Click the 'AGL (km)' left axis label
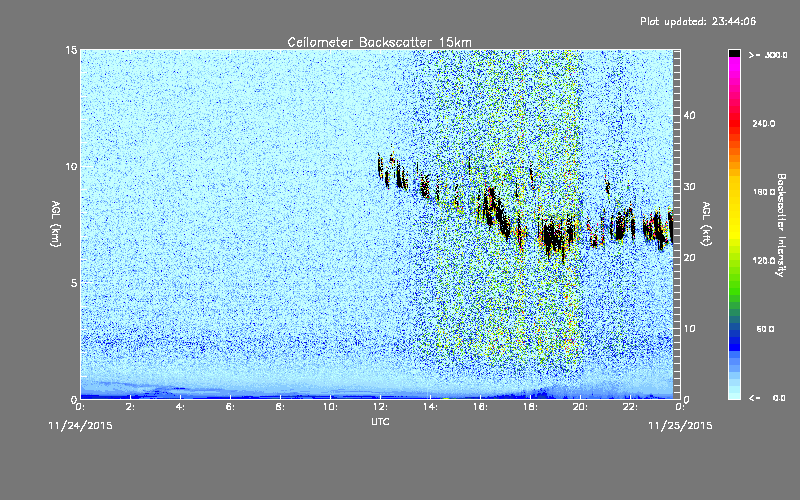Screen dimensions: 800x500 click(x=56, y=223)
